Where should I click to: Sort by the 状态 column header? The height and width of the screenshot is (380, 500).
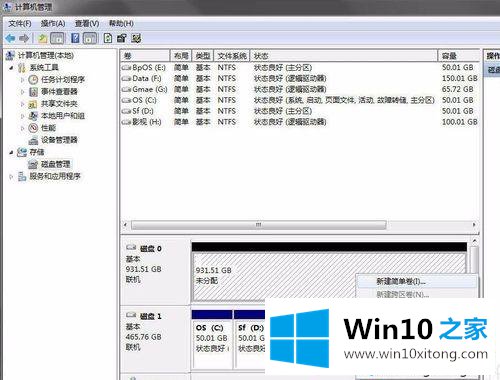tap(344, 56)
